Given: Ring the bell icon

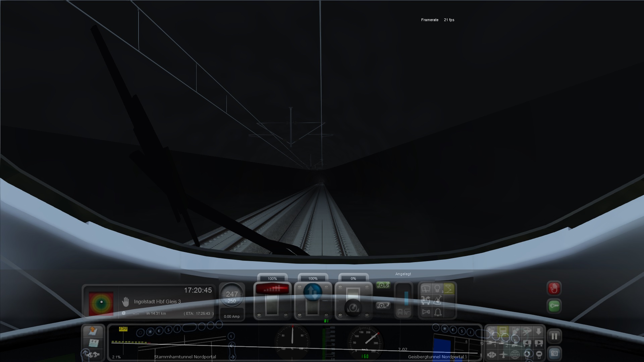Looking at the screenshot, I should (438, 312).
